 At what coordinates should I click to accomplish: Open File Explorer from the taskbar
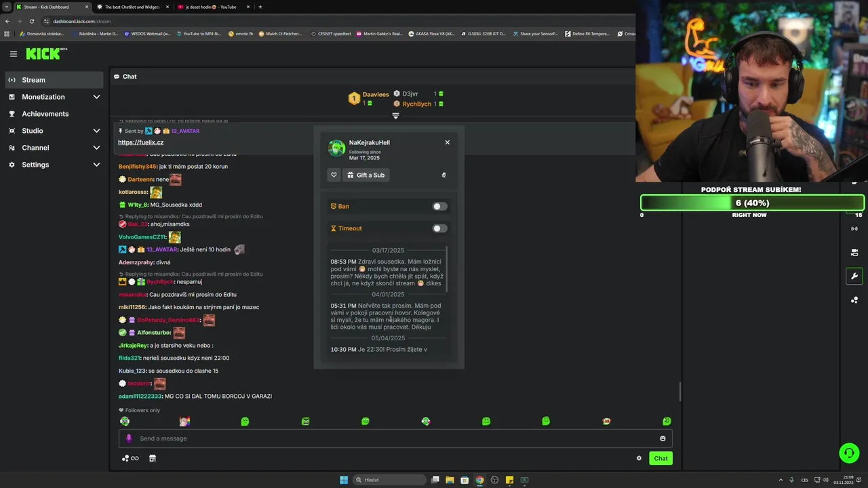pos(450,480)
